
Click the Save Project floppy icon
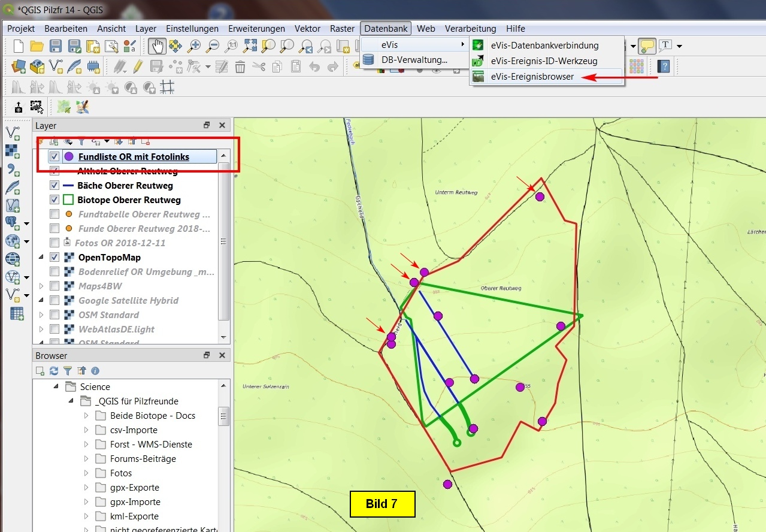56,46
